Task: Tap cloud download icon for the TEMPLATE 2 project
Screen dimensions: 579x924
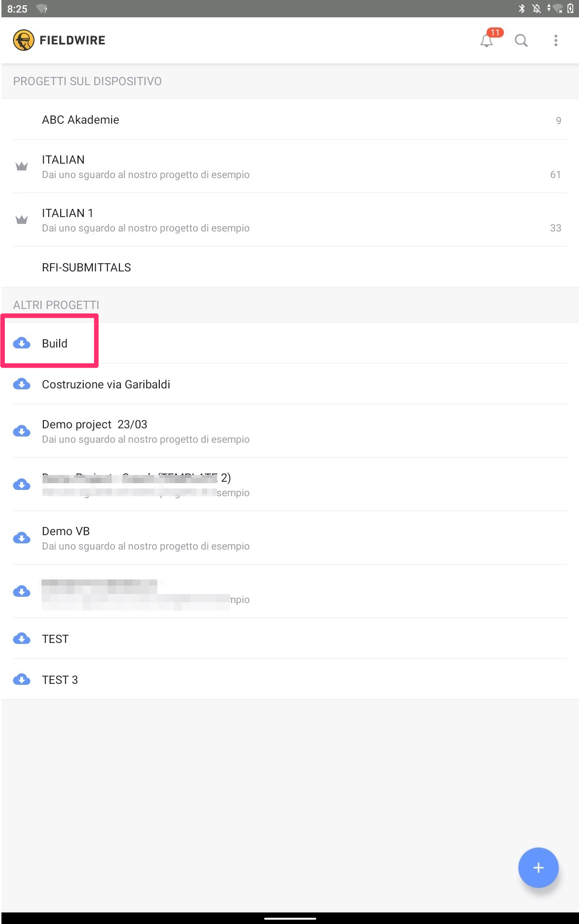Action: click(22, 485)
